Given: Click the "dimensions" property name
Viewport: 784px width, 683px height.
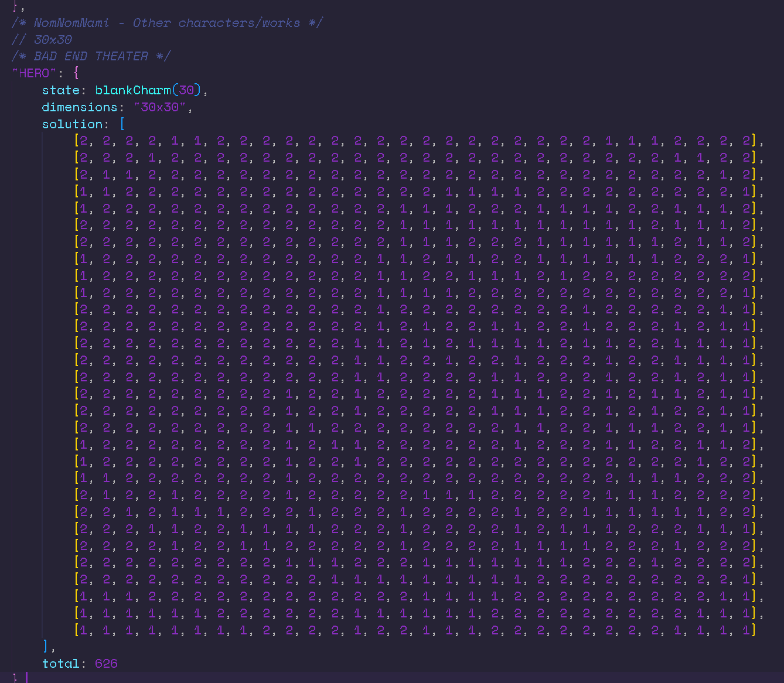Looking at the screenshot, I should pos(80,107).
